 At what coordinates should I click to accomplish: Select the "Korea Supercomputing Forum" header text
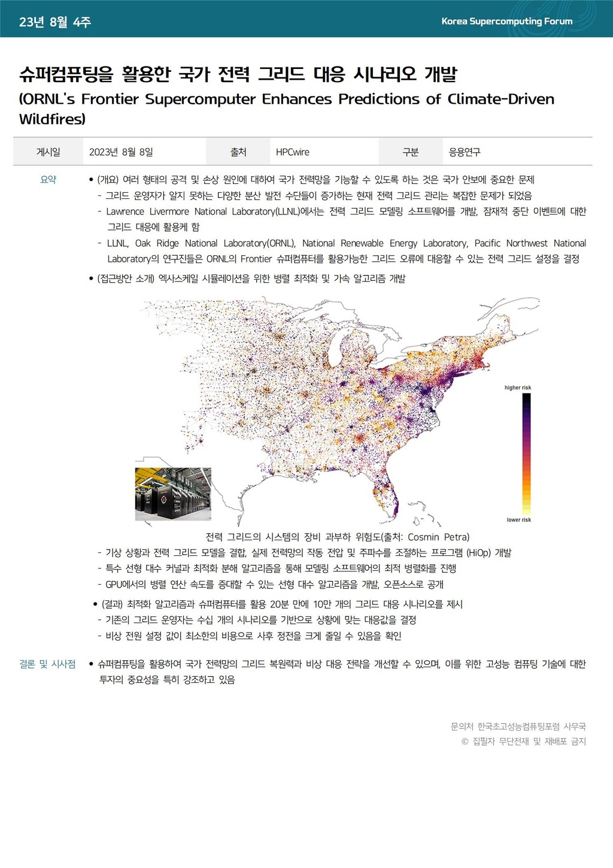(x=506, y=22)
